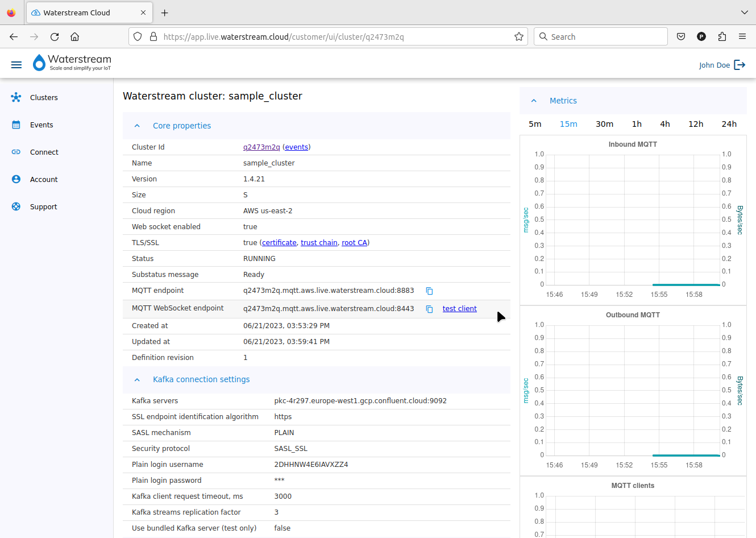756x538 pixels.
Task: Go to Support in the sidebar
Action: pos(43,206)
